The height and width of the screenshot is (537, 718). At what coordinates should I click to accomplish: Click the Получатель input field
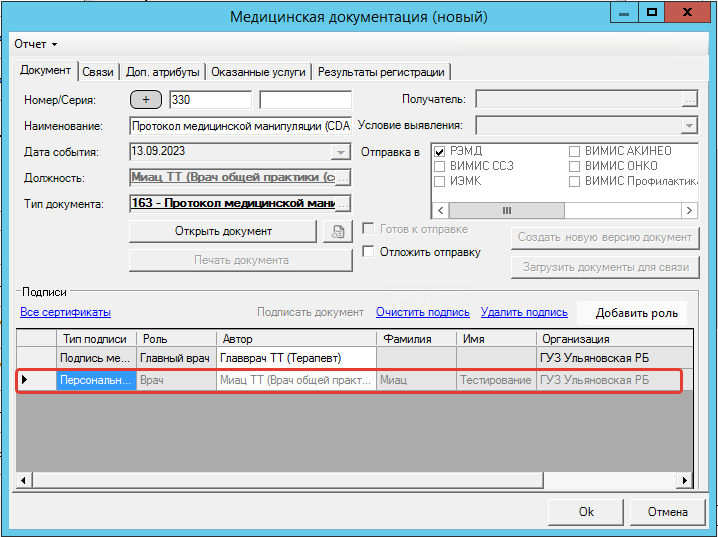(x=579, y=99)
